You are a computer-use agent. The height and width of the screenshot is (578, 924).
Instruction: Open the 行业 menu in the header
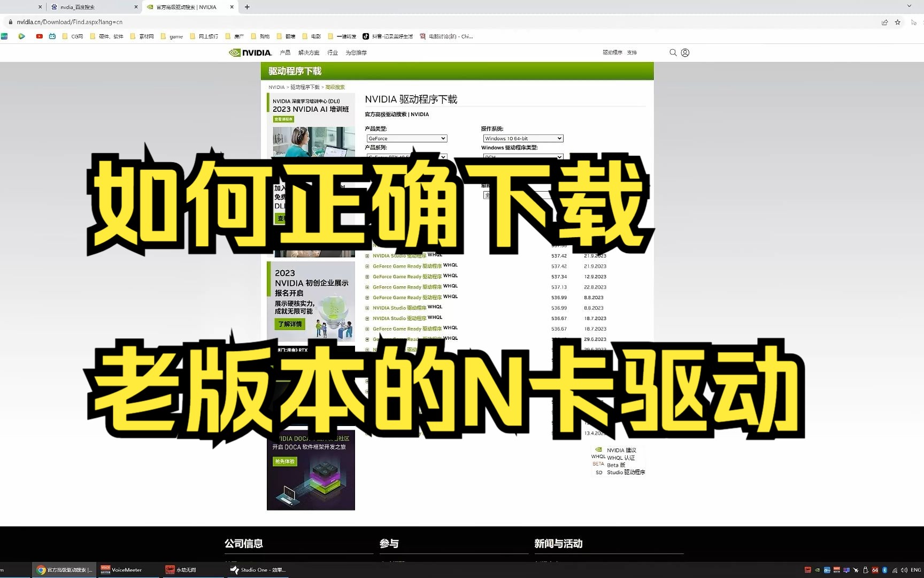tap(333, 52)
